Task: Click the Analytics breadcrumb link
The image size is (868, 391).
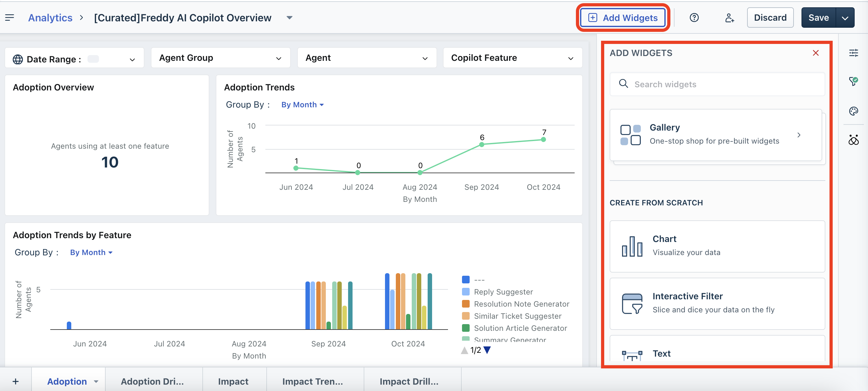Action: coord(50,18)
